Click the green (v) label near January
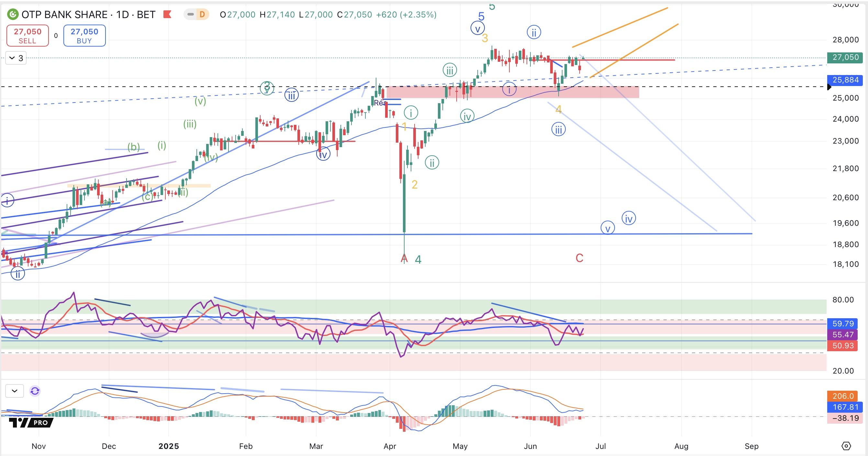This screenshot has width=868, height=456. (200, 101)
